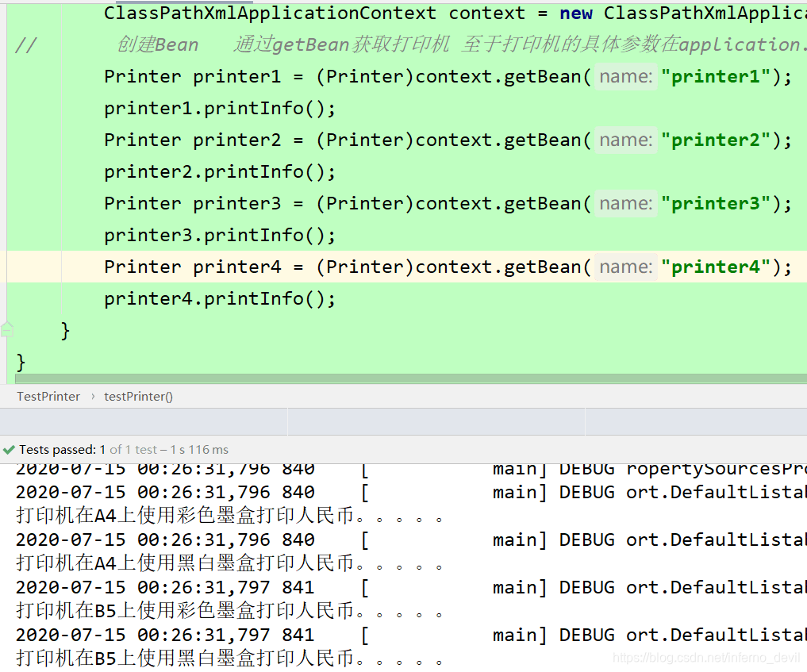Click the TestPrinter breadcrumb
The image size is (807, 672).
click(48, 397)
